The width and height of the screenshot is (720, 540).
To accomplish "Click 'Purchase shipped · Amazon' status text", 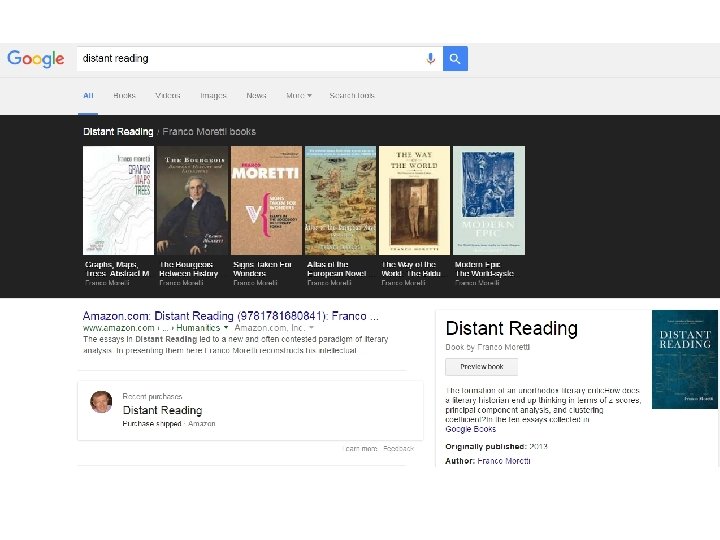I will [169, 424].
